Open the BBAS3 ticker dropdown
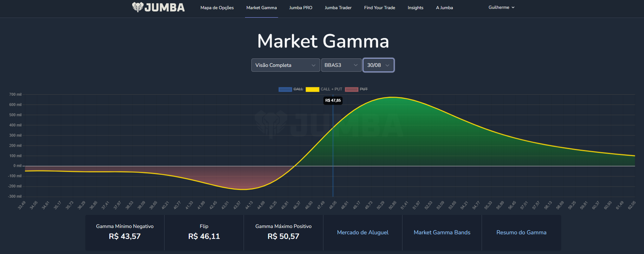 coord(341,65)
